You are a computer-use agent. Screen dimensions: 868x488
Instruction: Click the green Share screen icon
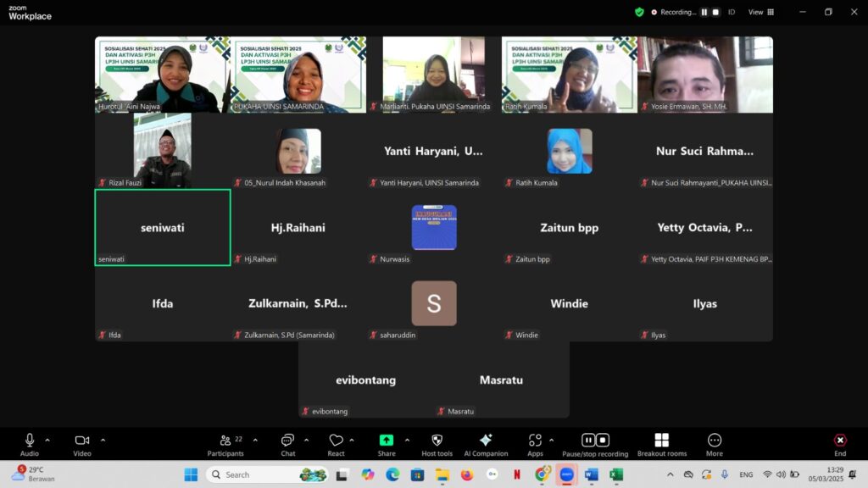(387, 441)
